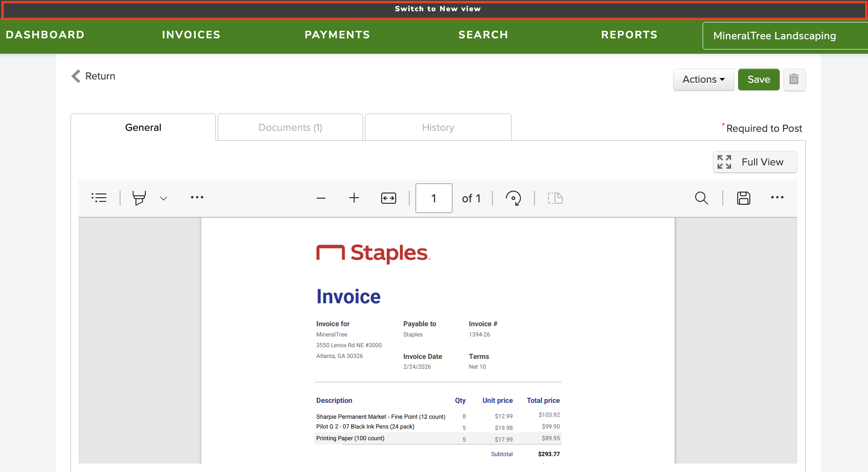This screenshot has height=472, width=868.
Task: Click the $103.92 total price value
Action: [549, 415]
